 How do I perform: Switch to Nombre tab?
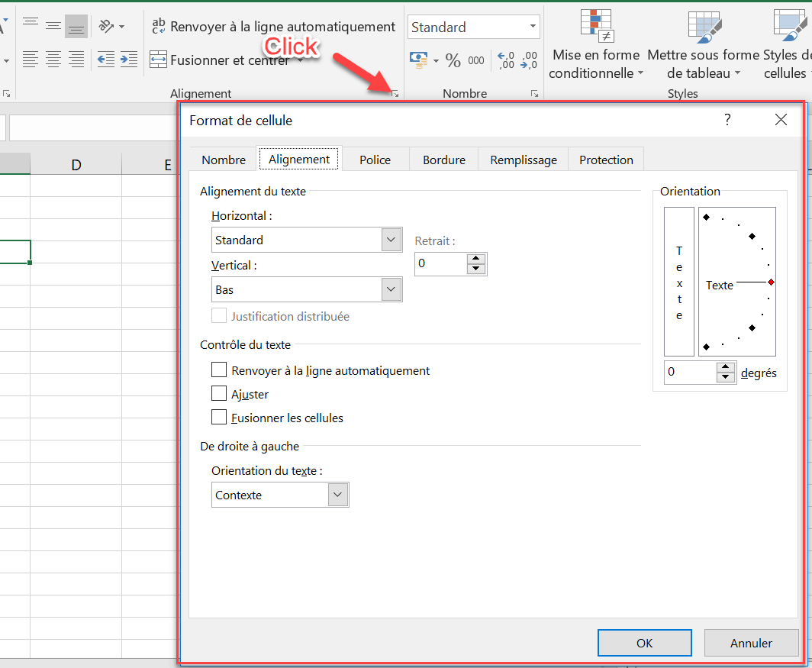pos(224,160)
